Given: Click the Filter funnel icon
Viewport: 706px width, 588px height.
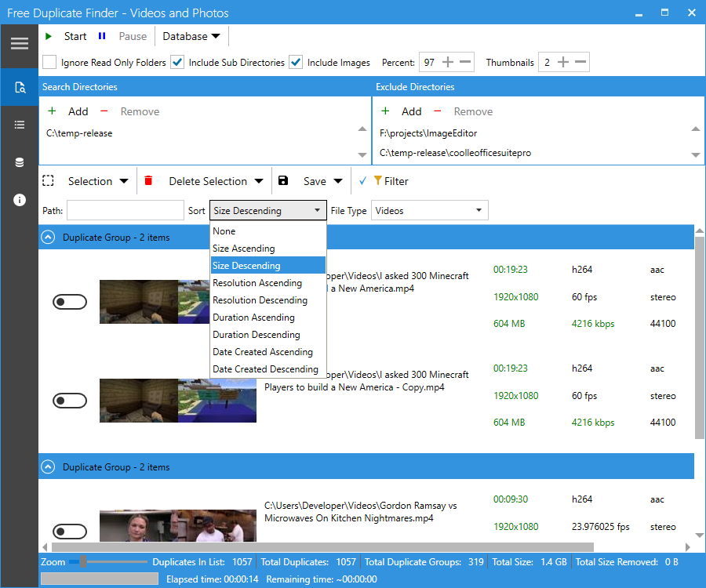Looking at the screenshot, I should 378,181.
